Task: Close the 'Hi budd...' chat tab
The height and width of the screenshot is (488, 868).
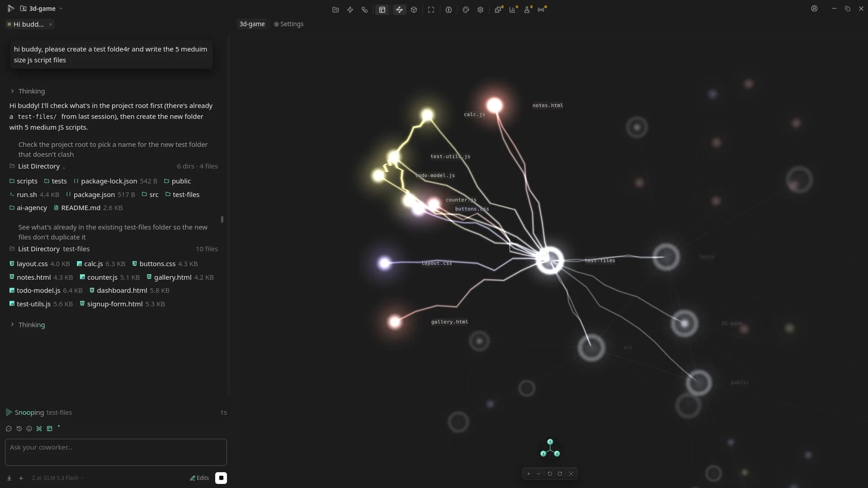Action: click(x=51, y=24)
